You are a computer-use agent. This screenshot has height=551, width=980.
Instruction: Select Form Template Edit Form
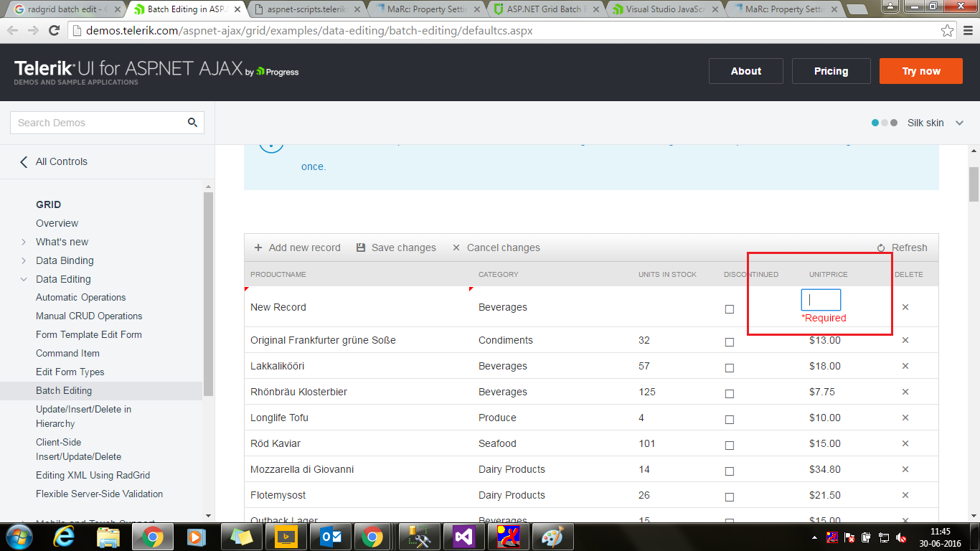tap(89, 334)
